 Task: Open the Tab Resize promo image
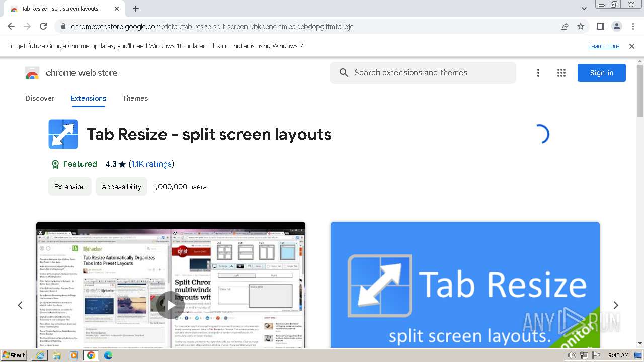[465, 285]
